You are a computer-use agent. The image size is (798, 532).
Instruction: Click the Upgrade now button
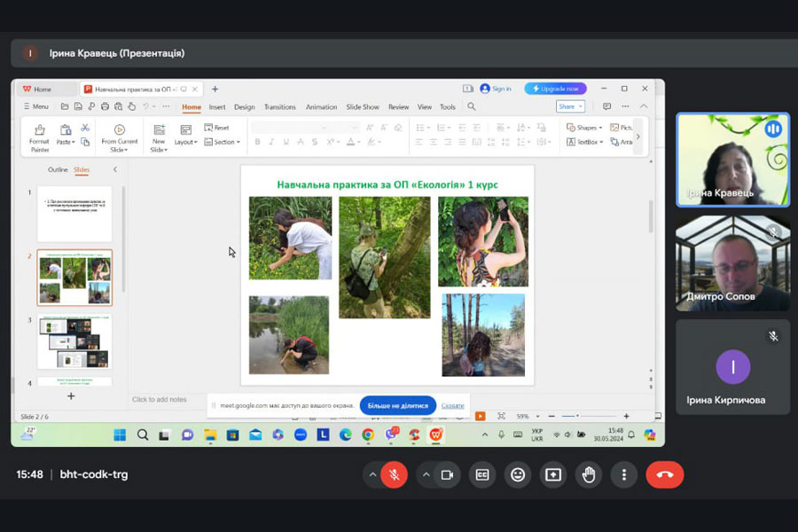coord(555,89)
